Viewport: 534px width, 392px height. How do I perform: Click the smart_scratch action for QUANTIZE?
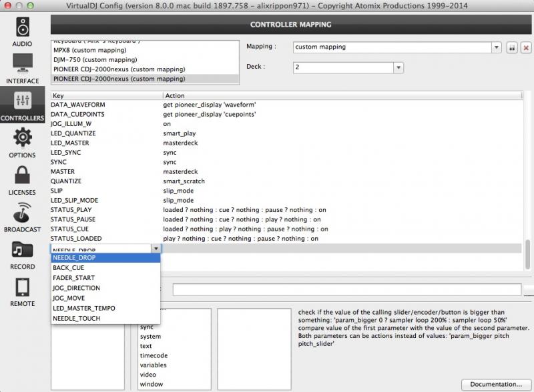coord(184,181)
